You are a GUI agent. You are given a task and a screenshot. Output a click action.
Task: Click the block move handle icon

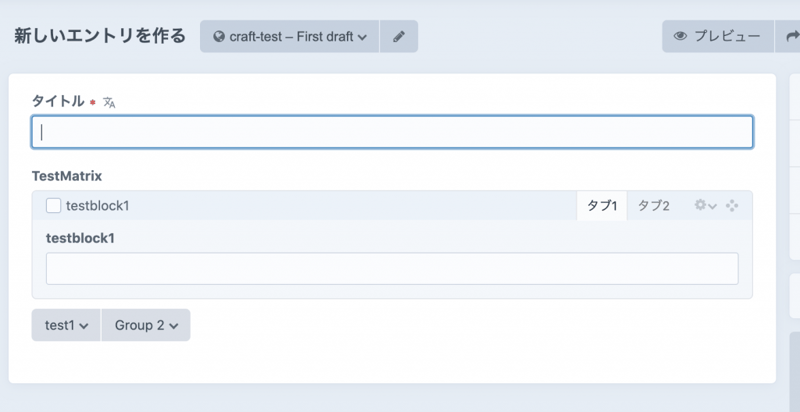pyautogui.click(x=732, y=205)
